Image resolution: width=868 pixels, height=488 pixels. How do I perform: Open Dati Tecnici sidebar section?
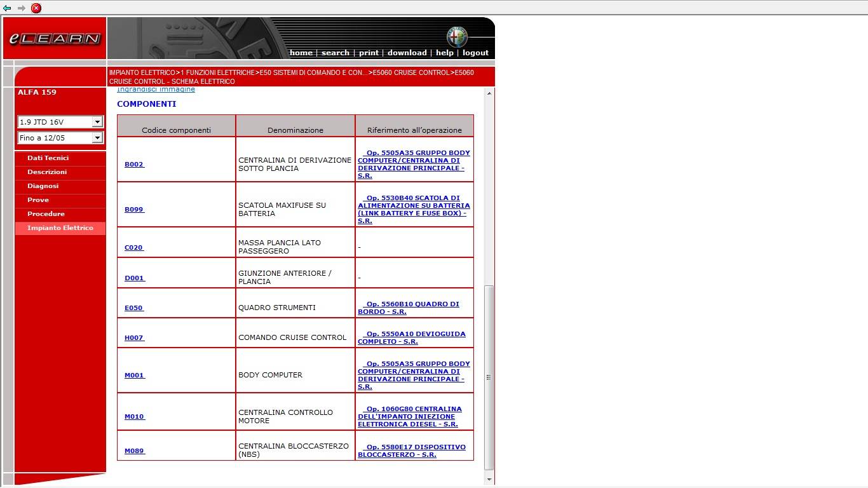[x=60, y=158]
